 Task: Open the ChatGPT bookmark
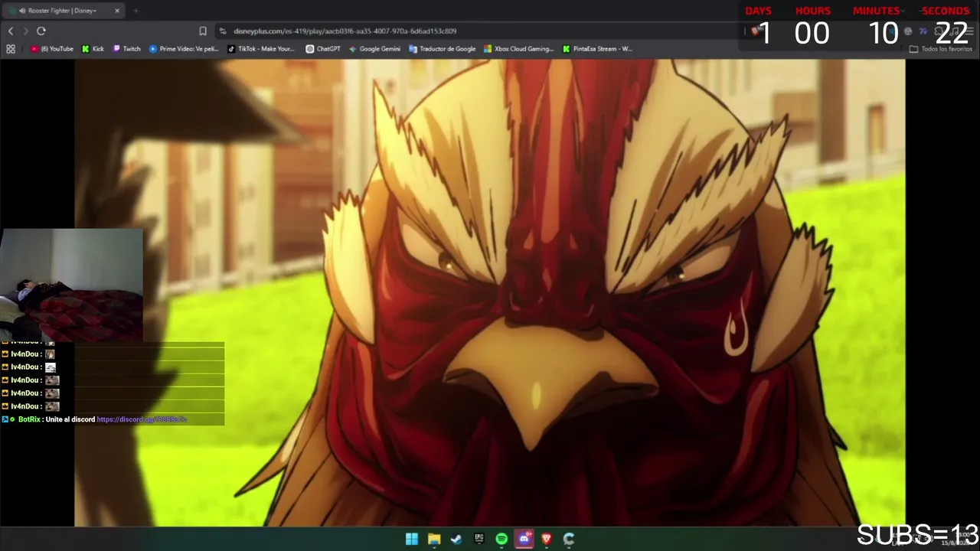pos(323,49)
